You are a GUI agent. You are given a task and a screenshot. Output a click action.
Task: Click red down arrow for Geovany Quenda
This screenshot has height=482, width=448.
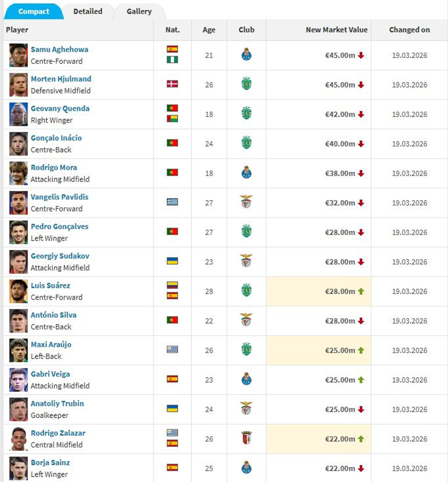click(x=361, y=114)
